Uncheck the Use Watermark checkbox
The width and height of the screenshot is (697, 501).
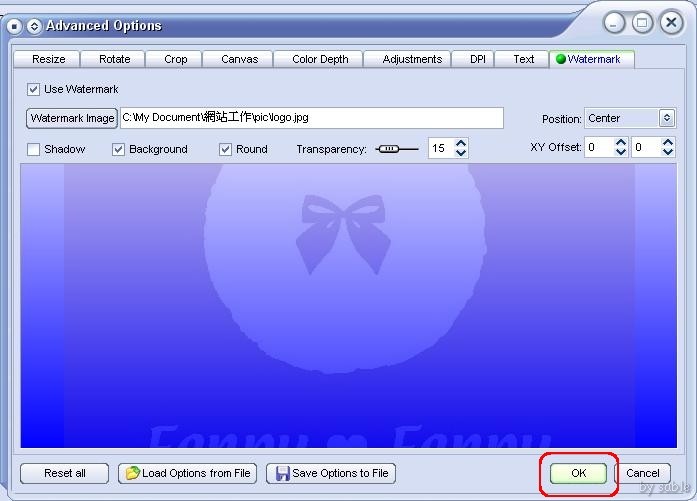point(34,89)
